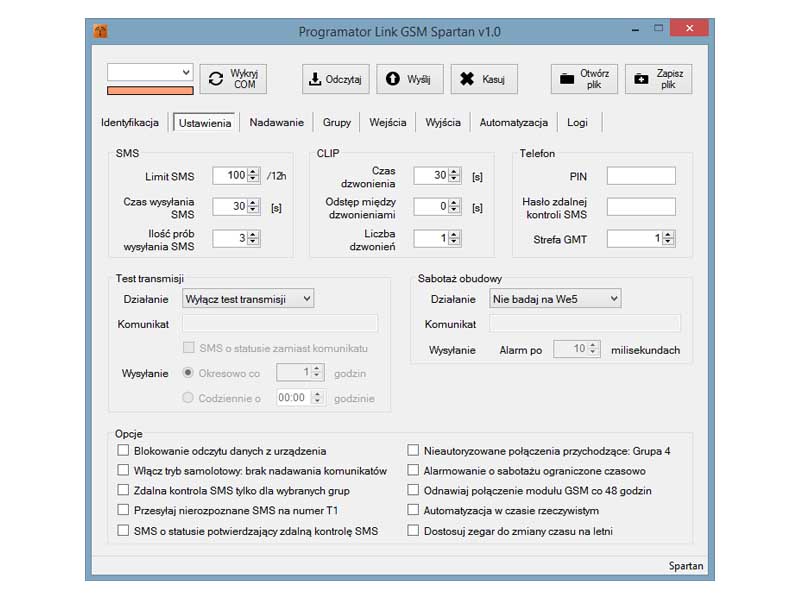Show the Automatyzacja tab
800x600 pixels.
click(x=514, y=122)
